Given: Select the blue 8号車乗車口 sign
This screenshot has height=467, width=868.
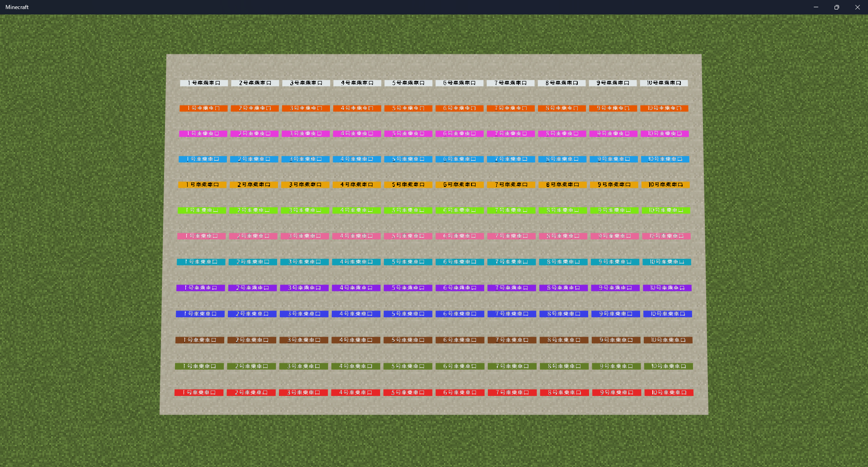Looking at the screenshot, I should click(x=564, y=314).
